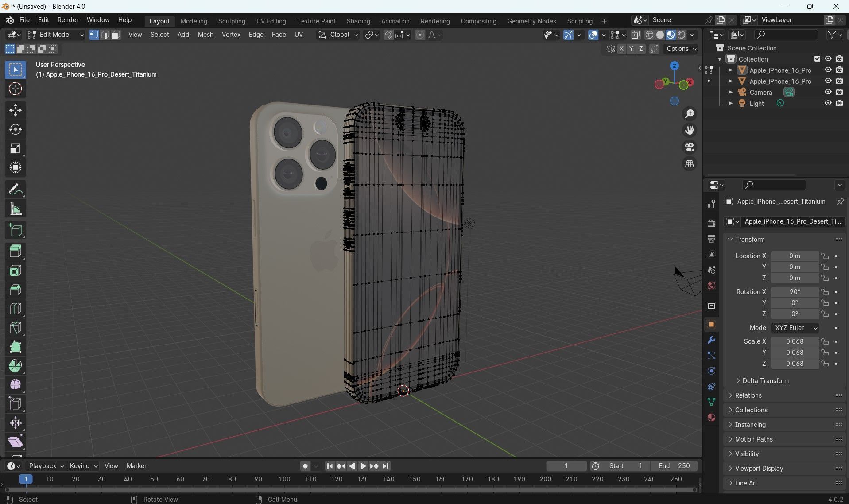Uncheck the Collection exclude checkbox
The image size is (849, 504).
pos(817,59)
